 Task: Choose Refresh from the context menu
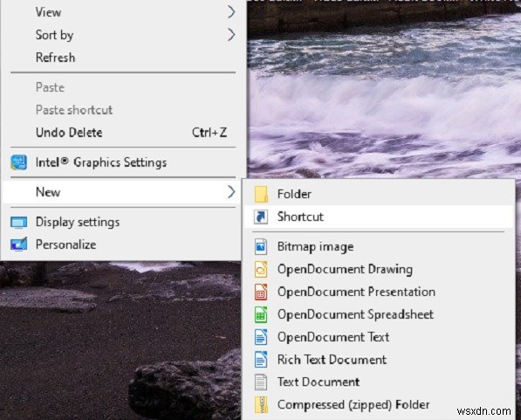click(x=121, y=58)
